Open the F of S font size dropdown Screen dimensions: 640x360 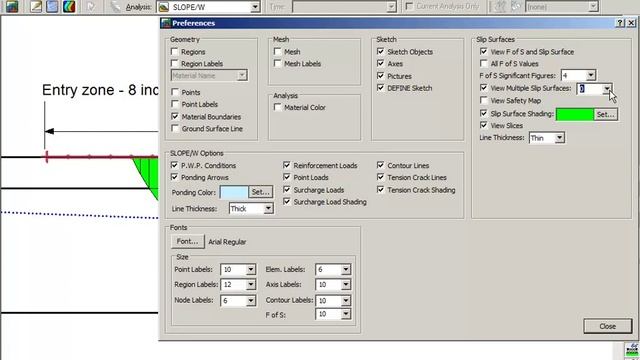[x=345, y=314]
